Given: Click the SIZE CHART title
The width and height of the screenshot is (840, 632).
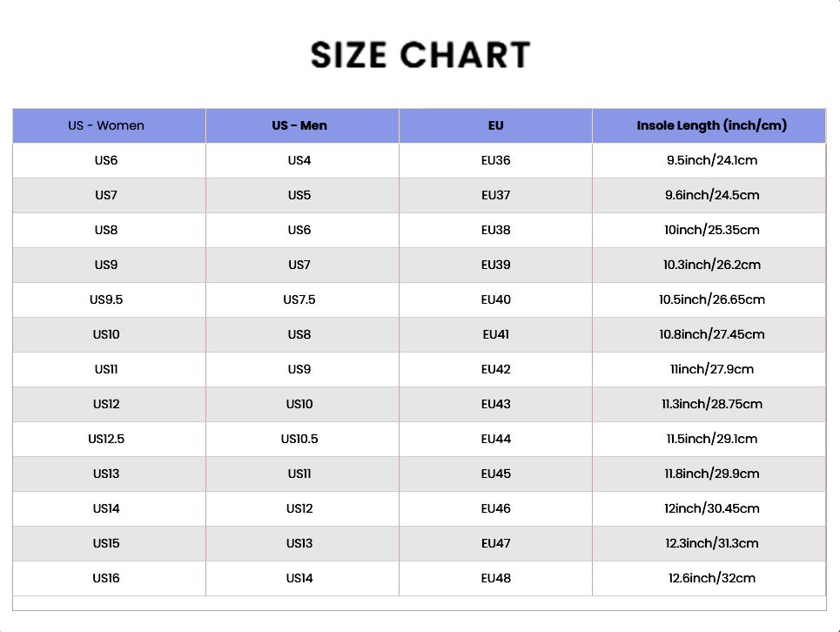Looking at the screenshot, I should (420, 55).
